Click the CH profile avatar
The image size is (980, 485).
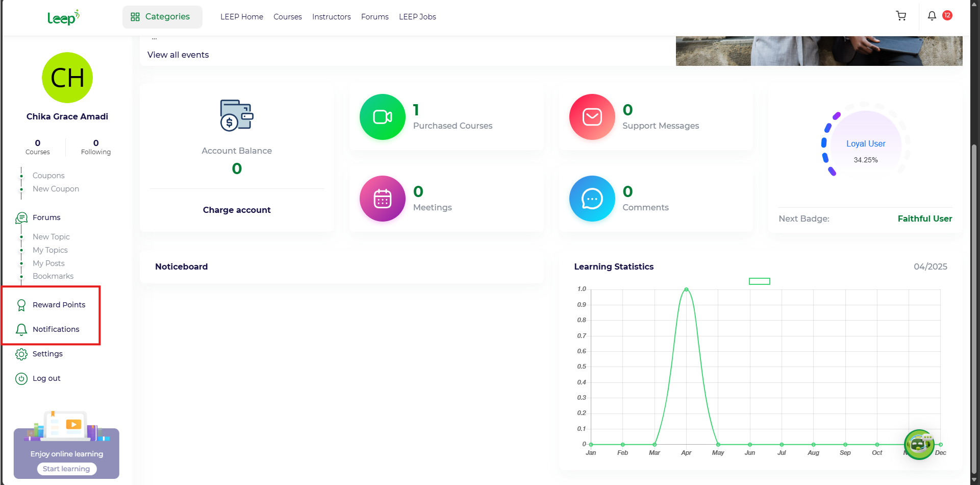[x=67, y=78]
